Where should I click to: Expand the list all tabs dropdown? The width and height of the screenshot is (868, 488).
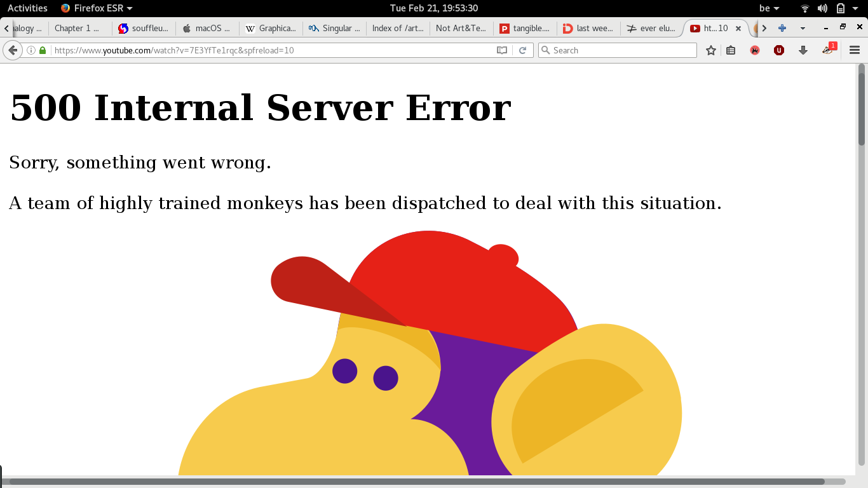coord(803,28)
